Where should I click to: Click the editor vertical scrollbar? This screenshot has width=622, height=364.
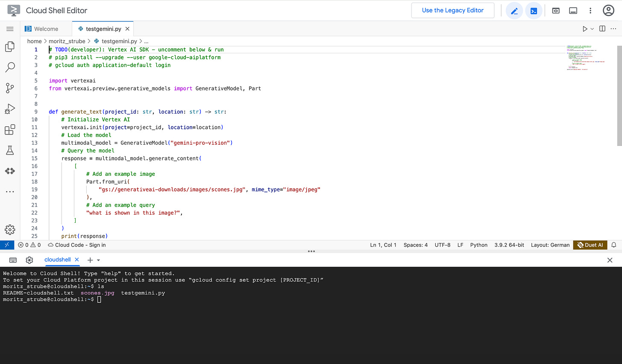pos(619,96)
